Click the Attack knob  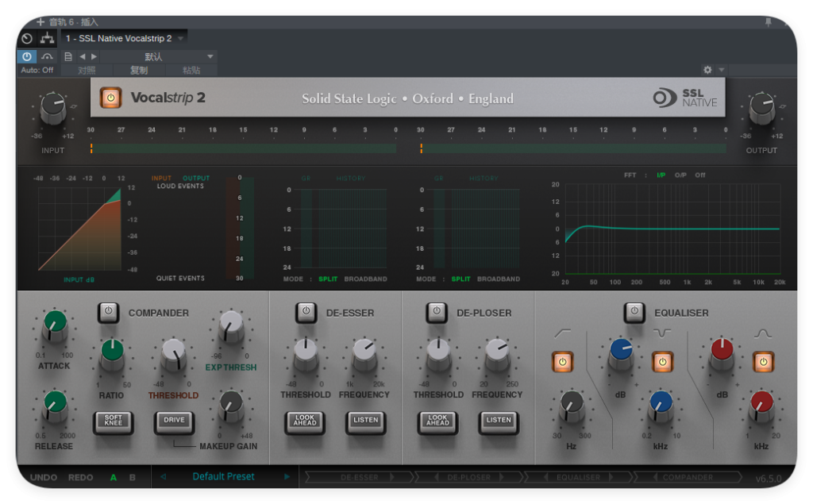pyautogui.click(x=55, y=325)
